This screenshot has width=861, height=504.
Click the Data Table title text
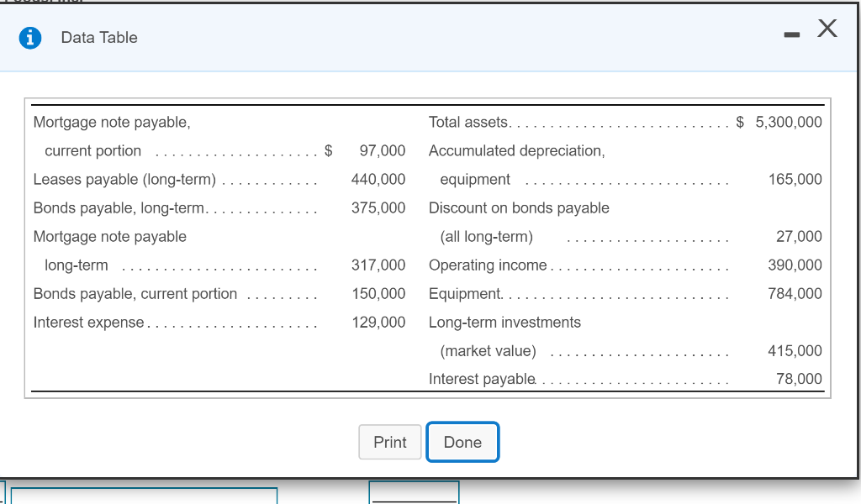(x=98, y=37)
